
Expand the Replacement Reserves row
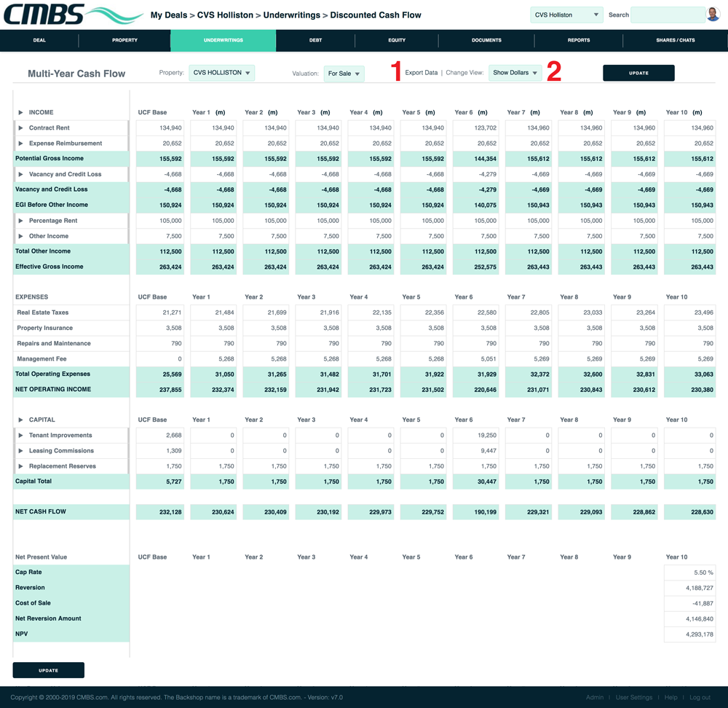[x=20, y=466]
